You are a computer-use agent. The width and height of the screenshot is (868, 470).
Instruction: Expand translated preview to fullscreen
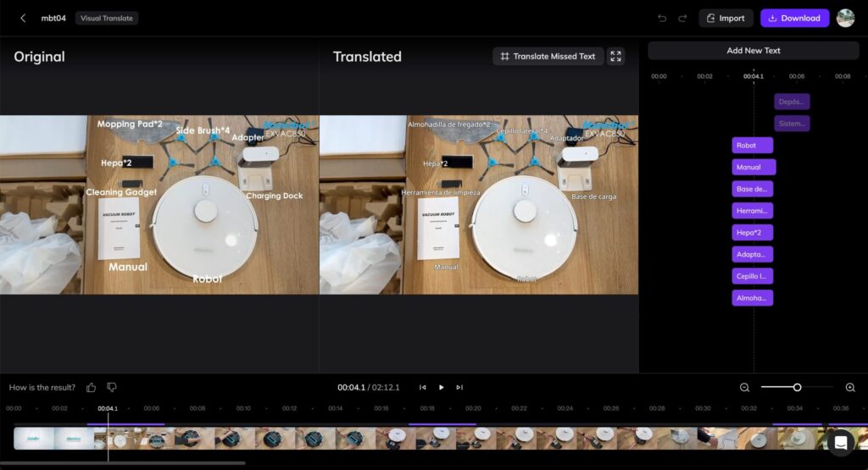tap(615, 57)
